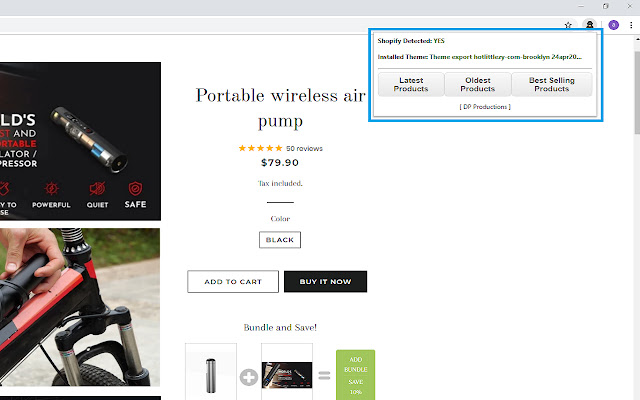Open the air pump promo banner image
The height and width of the screenshot is (400, 640).
tap(80, 141)
